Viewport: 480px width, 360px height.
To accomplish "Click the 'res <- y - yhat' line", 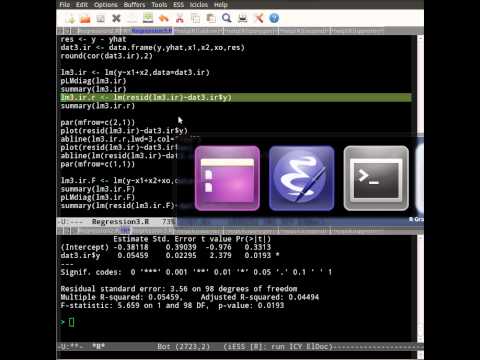I will 93,39.
